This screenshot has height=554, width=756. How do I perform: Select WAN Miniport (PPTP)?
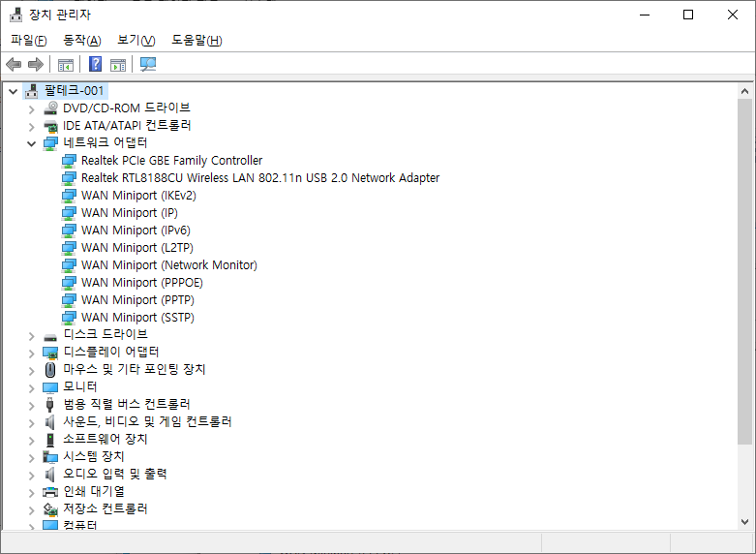pos(137,299)
